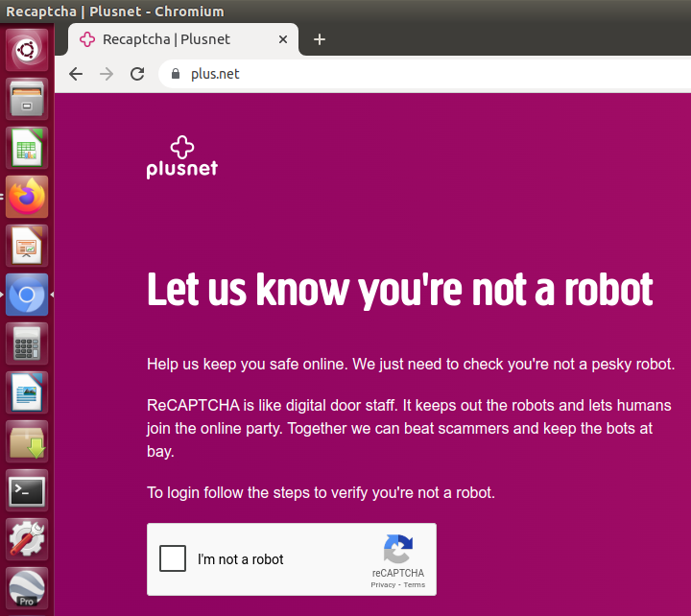Image resolution: width=691 pixels, height=616 pixels.
Task: Click the 'Let us know you're not a robot' heading
Action: coord(399,290)
